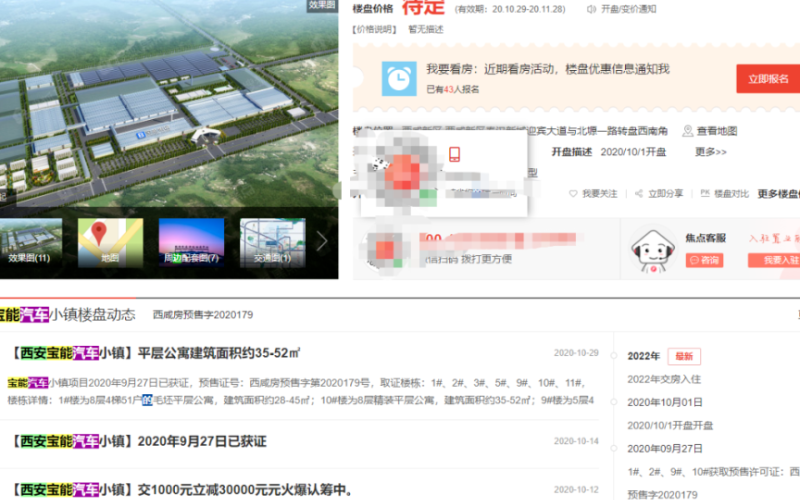Click 立即分享 share link

click(665, 194)
